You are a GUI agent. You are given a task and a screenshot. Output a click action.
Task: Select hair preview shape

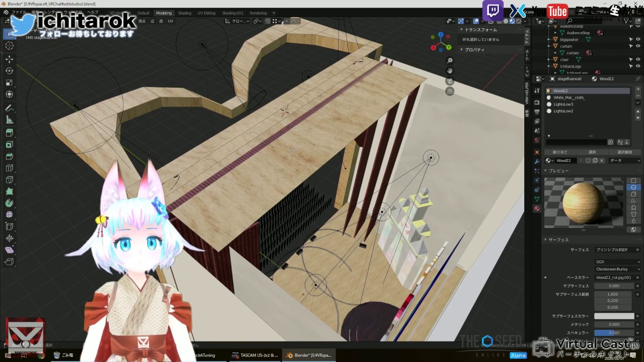633,201
